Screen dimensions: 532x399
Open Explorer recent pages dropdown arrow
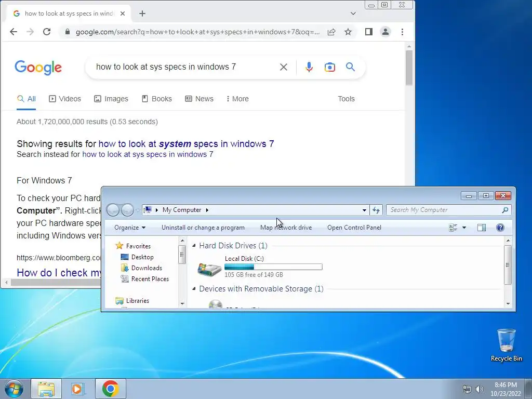pos(137,210)
